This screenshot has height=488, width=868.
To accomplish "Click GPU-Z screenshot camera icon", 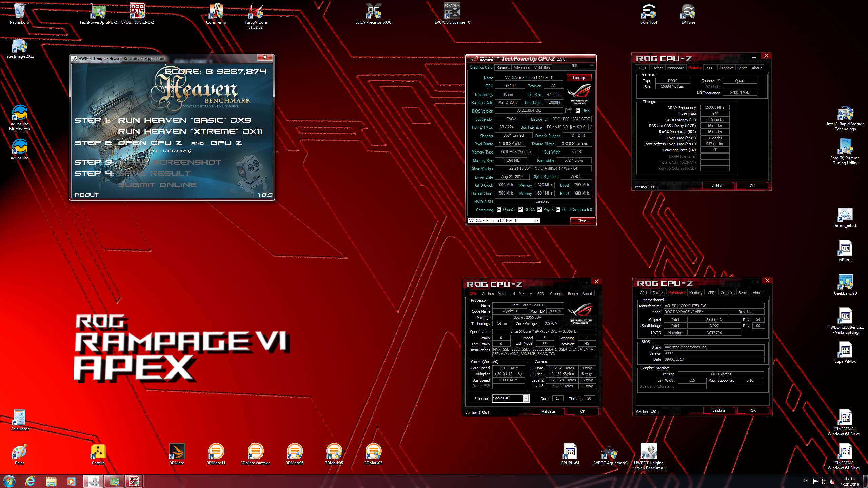I will pos(574,66).
